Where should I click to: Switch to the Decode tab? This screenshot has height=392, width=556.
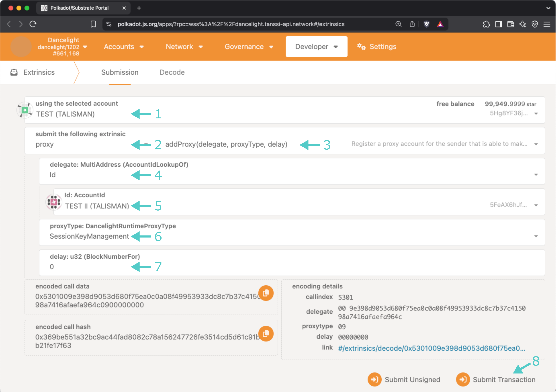point(172,72)
